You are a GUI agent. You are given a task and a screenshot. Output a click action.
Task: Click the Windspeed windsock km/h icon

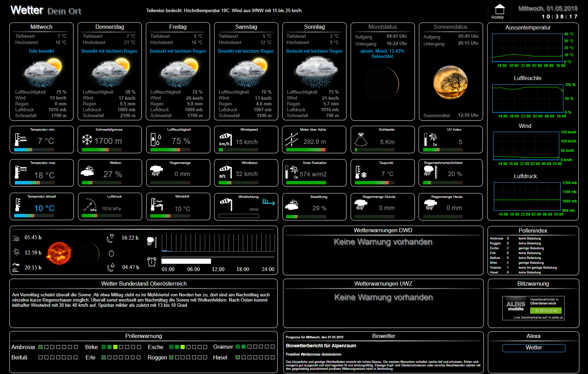click(x=225, y=140)
